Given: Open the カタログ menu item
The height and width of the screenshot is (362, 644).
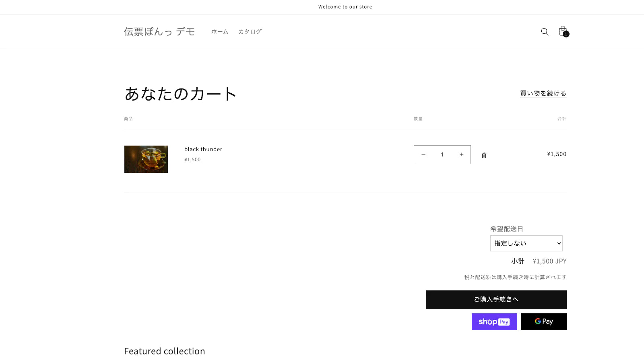Looking at the screenshot, I should click(250, 31).
